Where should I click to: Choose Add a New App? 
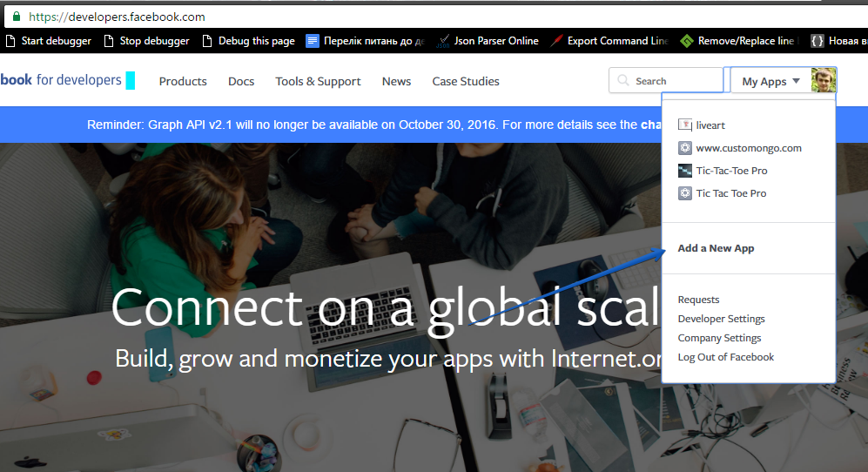pyautogui.click(x=716, y=248)
